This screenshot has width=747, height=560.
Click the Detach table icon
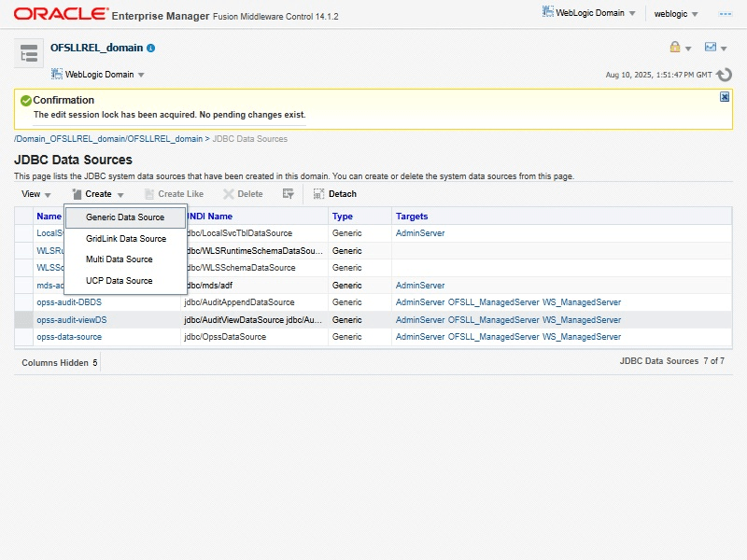[x=334, y=194]
